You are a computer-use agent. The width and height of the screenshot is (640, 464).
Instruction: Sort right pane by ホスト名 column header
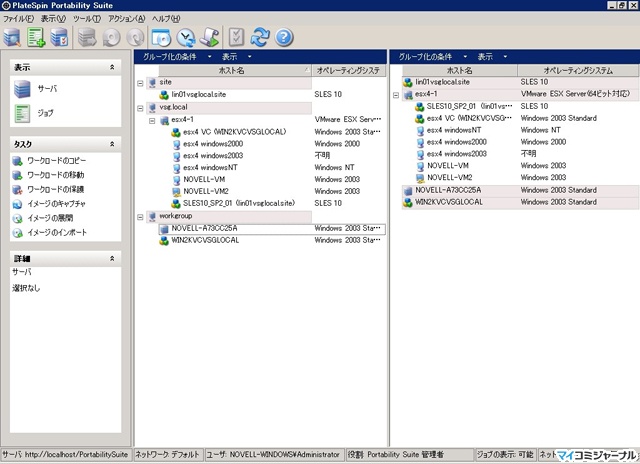click(460, 70)
